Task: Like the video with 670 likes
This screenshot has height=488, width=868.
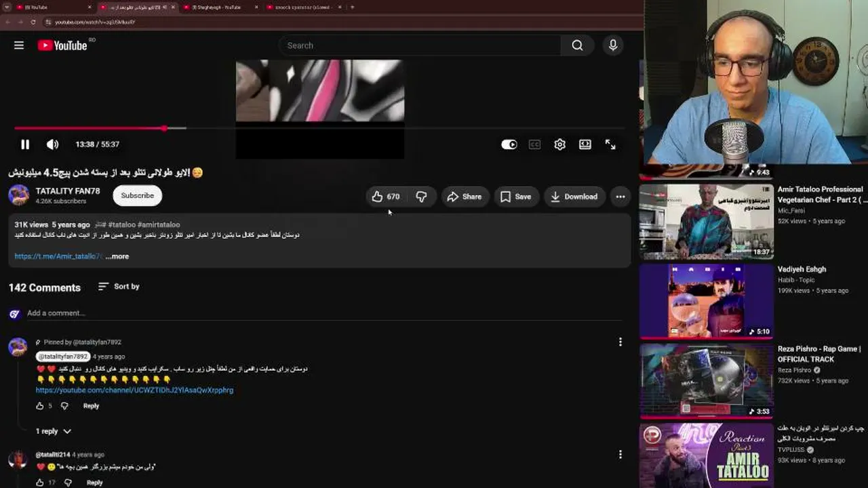Action: point(385,197)
